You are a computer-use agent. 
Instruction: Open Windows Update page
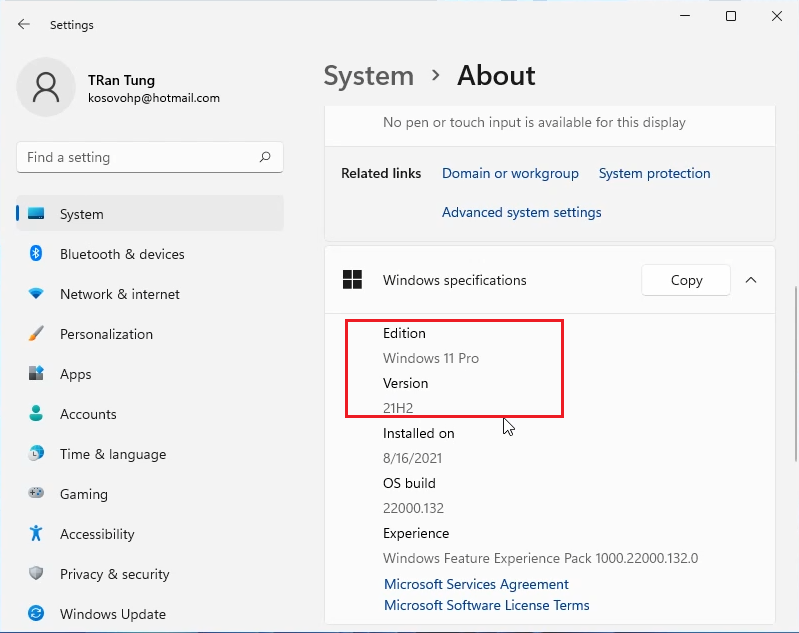pyautogui.click(x=150, y=614)
